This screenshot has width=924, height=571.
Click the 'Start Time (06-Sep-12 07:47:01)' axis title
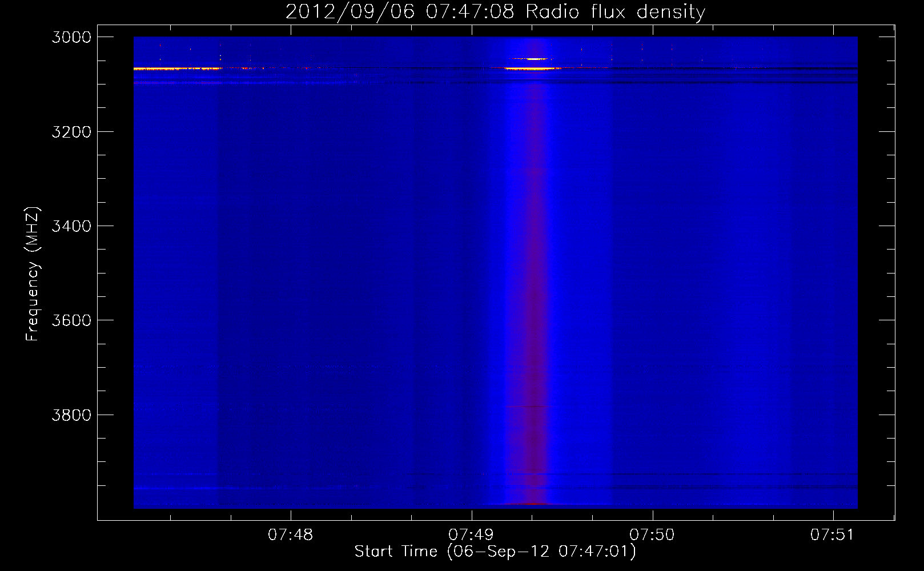(495, 552)
